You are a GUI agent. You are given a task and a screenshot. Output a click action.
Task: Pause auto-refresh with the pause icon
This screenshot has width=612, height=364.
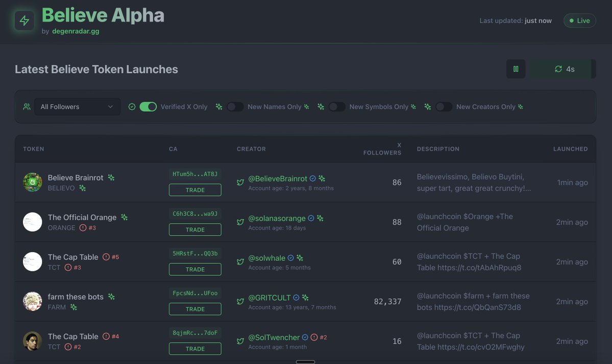coord(516,69)
